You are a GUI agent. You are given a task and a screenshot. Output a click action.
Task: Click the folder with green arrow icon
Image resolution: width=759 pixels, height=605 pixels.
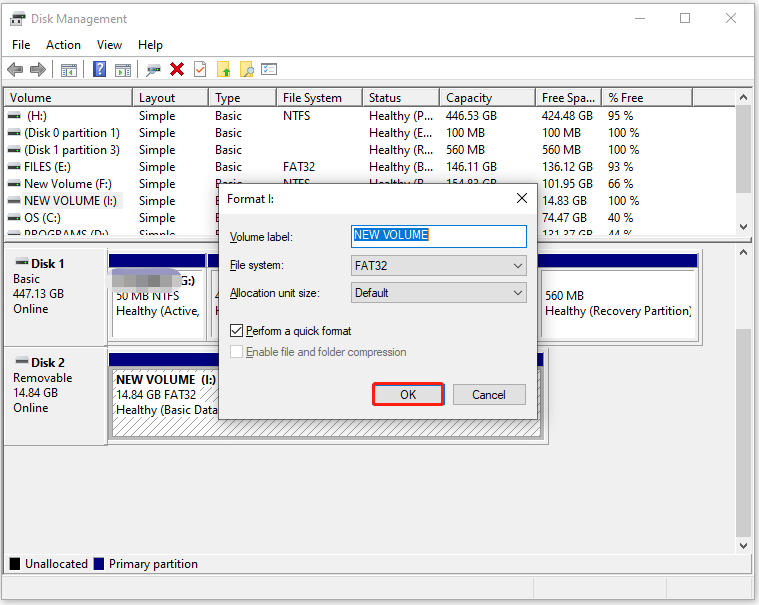click(224, 69)
